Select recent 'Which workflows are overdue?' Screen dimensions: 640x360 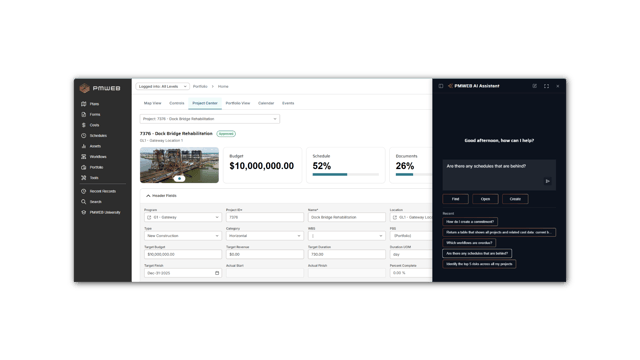[469, 243]
